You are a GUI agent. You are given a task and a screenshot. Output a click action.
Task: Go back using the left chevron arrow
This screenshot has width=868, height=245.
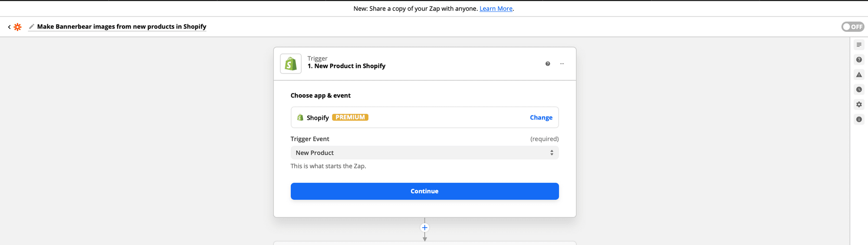pos(9,27)
